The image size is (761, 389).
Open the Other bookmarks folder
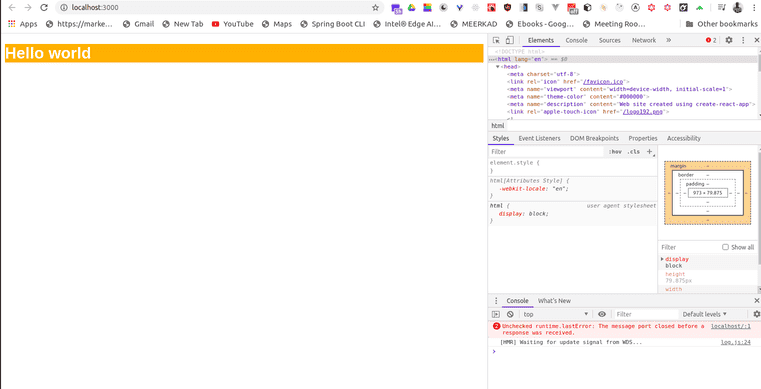coord(722,24)
